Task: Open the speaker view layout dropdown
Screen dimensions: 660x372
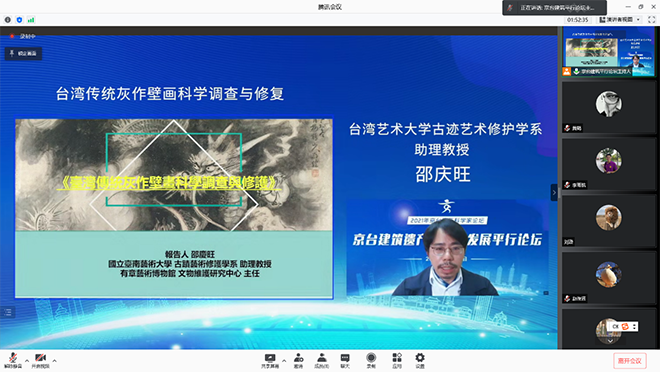Action: pos(620,20)
